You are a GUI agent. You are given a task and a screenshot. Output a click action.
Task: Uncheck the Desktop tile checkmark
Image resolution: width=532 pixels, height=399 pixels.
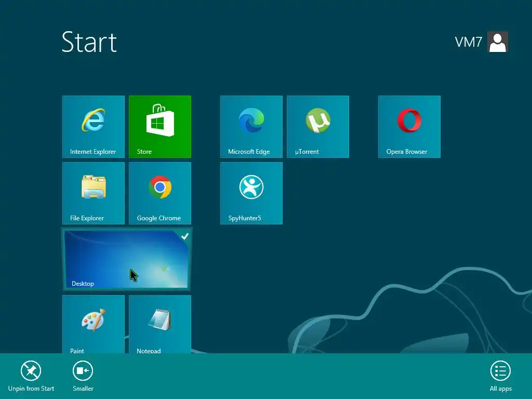pos(184,236)
